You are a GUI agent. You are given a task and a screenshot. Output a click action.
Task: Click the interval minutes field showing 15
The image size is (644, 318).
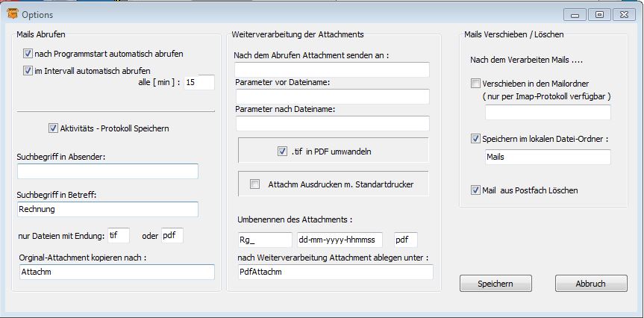coord(198,82)
